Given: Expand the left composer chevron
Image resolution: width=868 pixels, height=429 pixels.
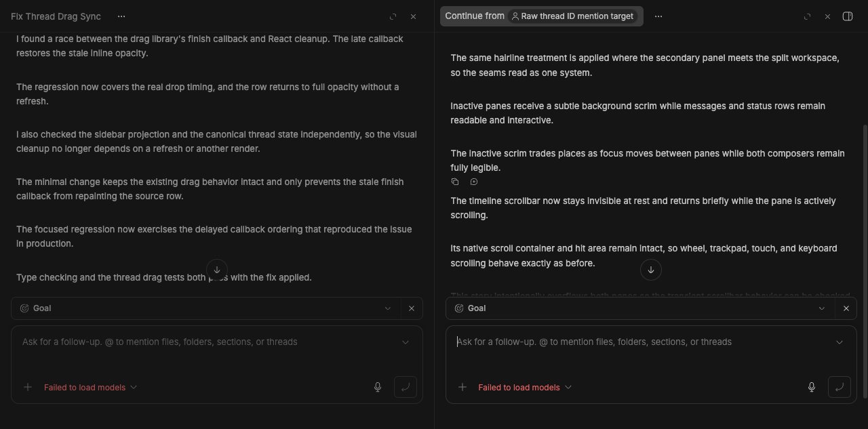Looking at the screenshot, I should (x=406, y=342).
